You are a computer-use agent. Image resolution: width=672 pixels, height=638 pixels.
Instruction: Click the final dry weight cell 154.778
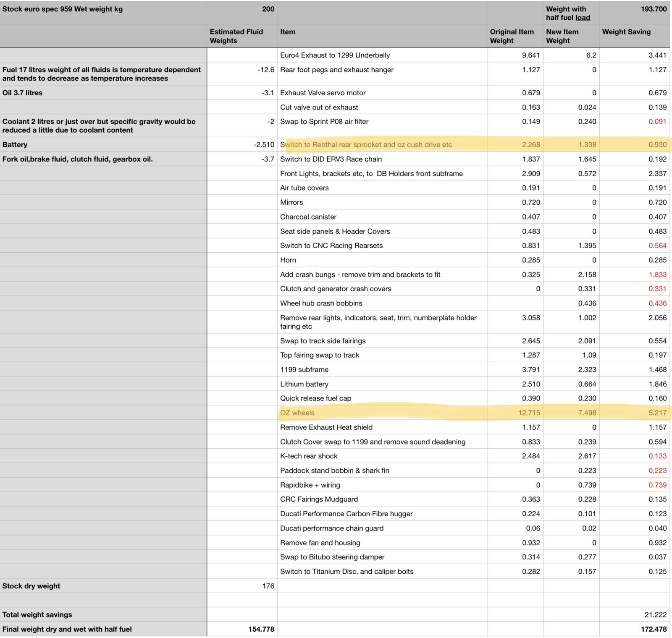coord(242,629)
